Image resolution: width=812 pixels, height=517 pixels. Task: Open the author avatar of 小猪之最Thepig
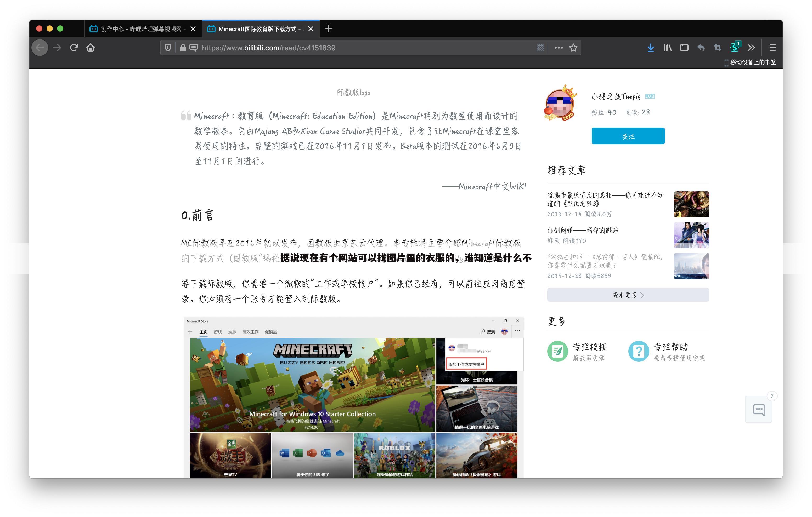(x=560, y=103)
